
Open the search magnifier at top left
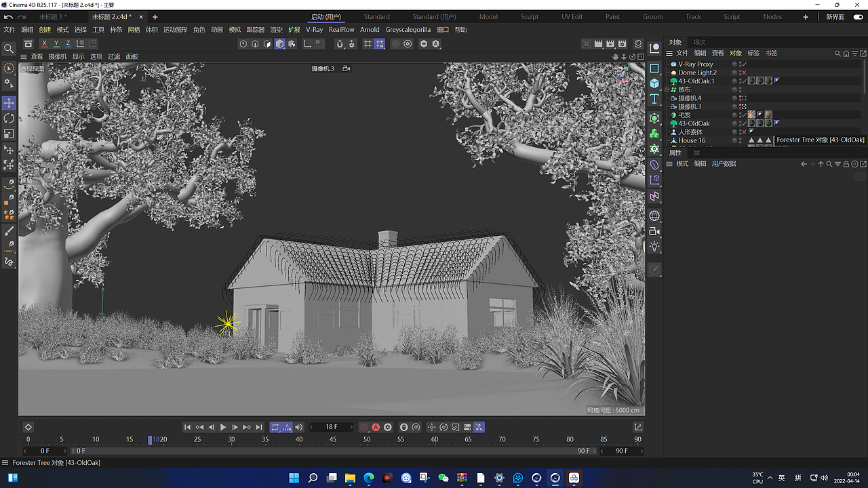9,49
